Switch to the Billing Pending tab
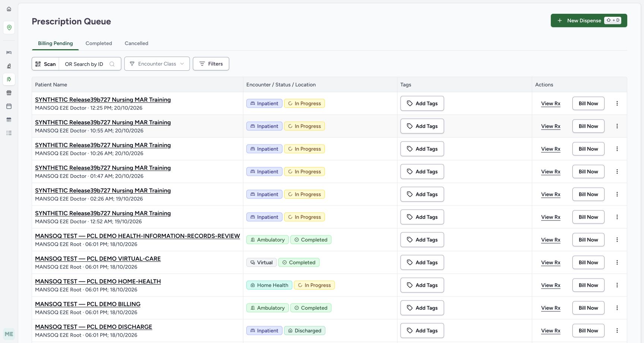 56,43
